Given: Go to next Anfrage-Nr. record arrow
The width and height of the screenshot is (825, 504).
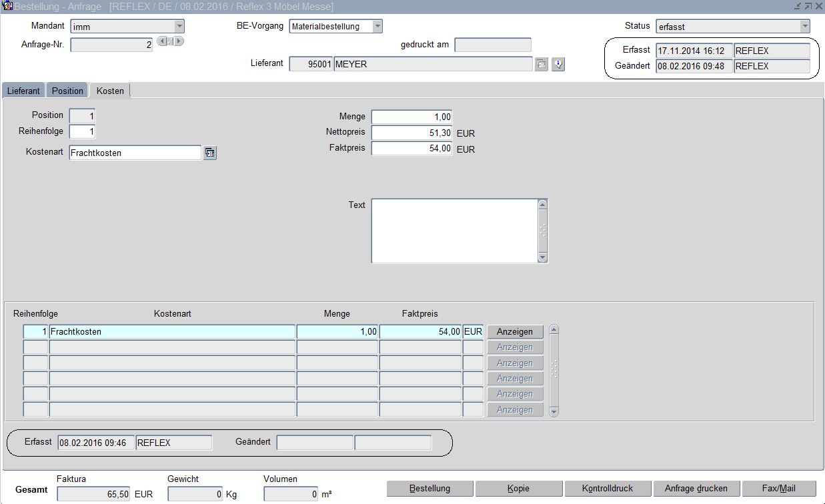Looking at the screenshot, I should pos(179,41).
